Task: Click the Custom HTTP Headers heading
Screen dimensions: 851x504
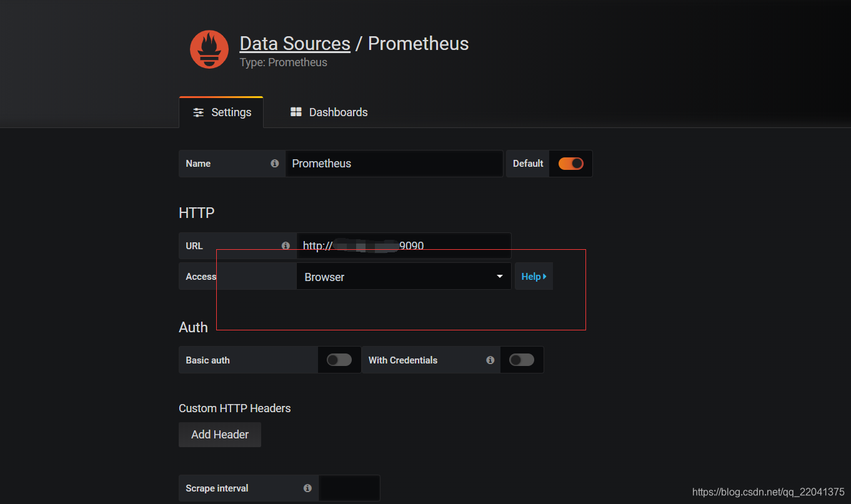Action: [235, 408]
